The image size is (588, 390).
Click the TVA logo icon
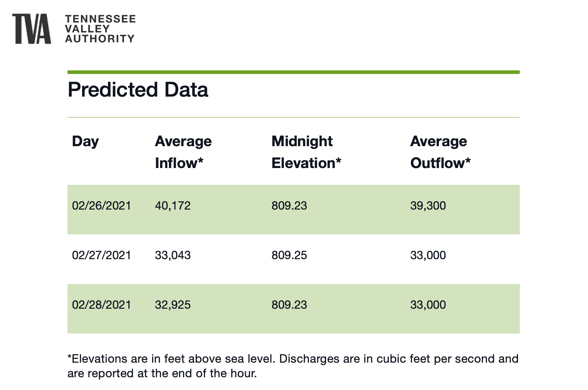coord(31,29)
